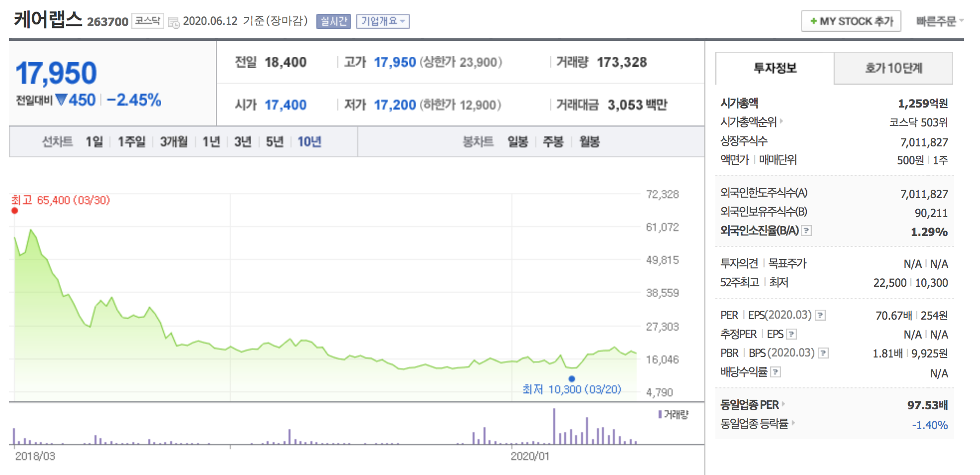Open help icon next to 배당수익률
The height and width of the screenshot is (475, 980).
[x=776, y=372]
